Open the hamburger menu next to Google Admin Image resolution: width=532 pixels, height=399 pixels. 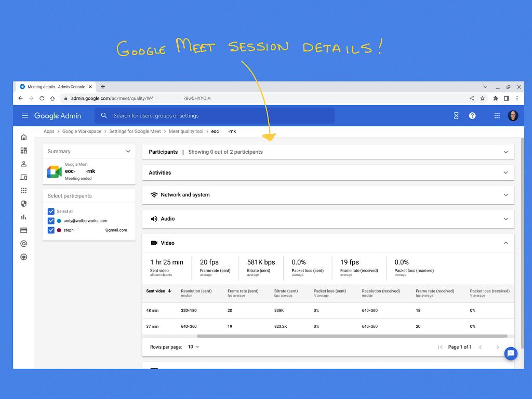(25, 116)
